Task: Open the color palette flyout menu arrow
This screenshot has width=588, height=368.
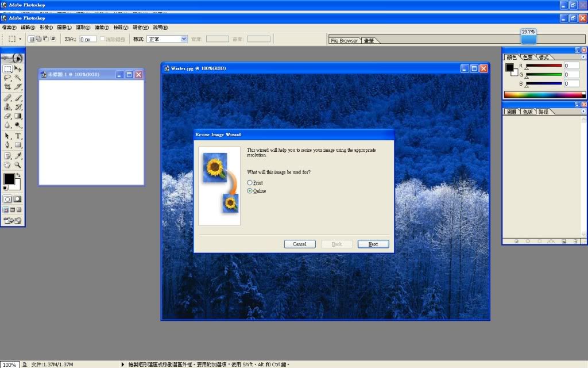Action: pyautogui.click(x=583, y=57)
